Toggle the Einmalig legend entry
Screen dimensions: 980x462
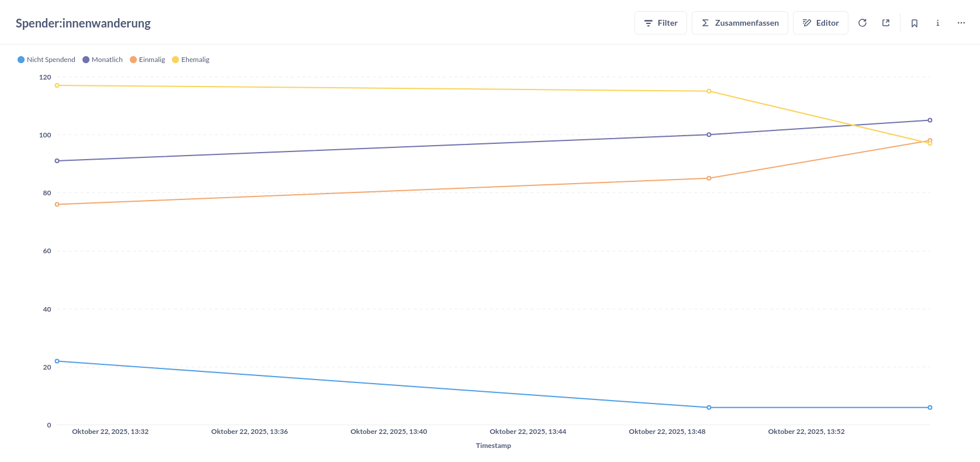[x=147, y=59]
